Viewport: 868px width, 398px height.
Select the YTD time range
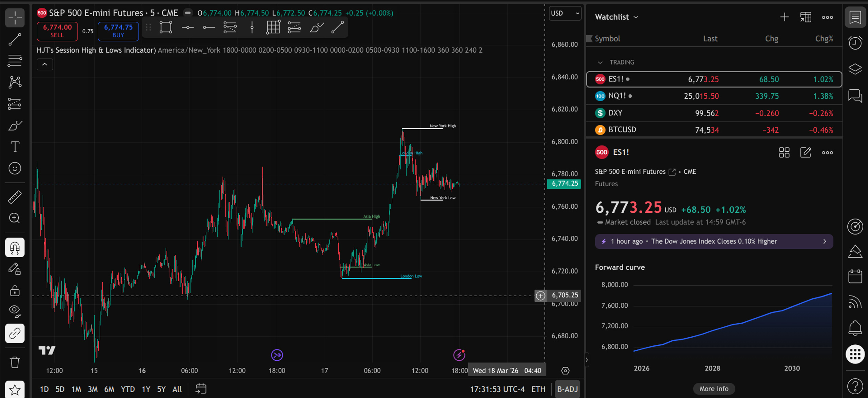[x=128, y=389]
